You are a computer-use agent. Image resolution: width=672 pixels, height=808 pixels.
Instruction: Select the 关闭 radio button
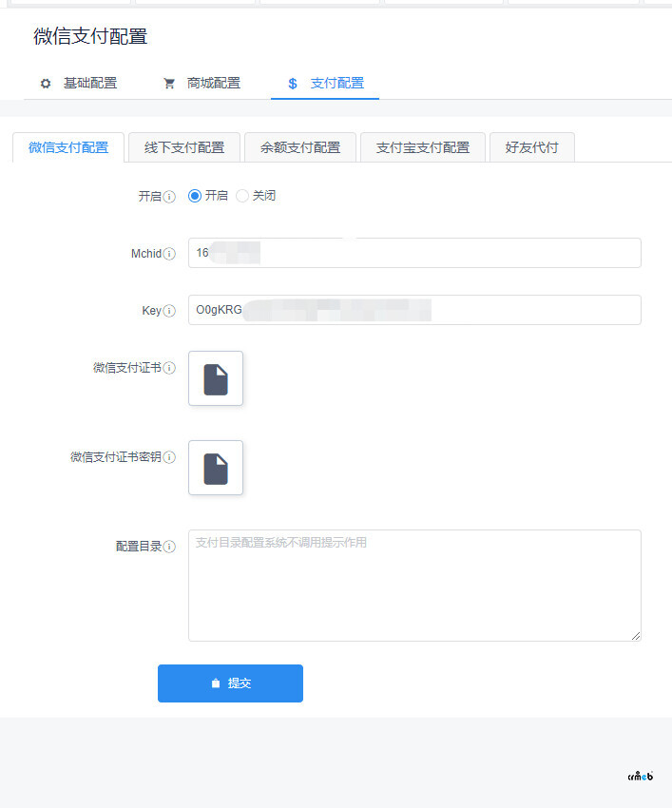pos(242,196)
